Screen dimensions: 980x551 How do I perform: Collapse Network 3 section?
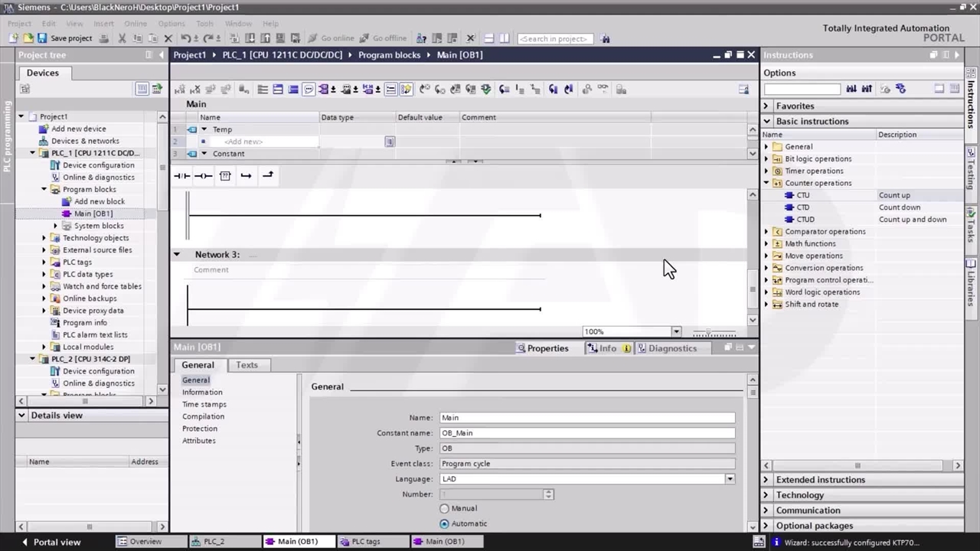pos(177,254)
